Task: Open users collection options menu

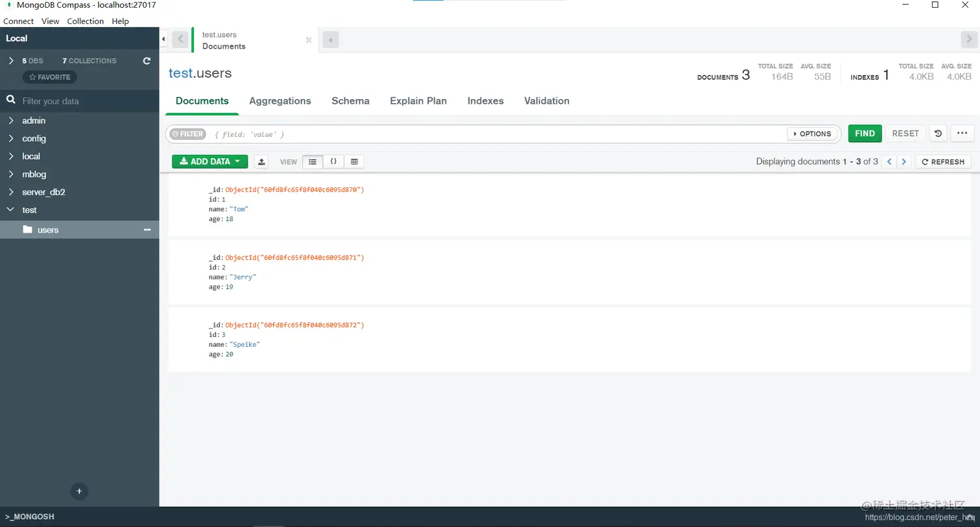Action: coord(147,230)
